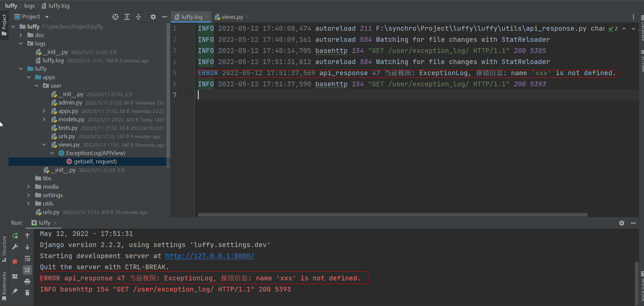Open the Bookmarks tool window tab
The height and width of the screenshot is (306, 644).
[4, 286]
